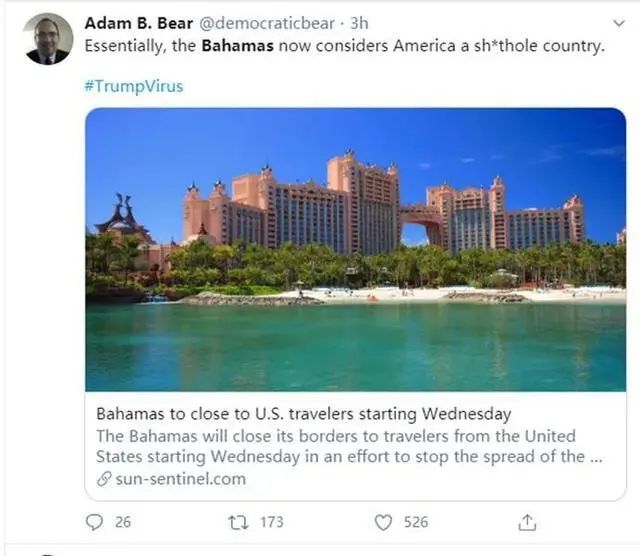Viewport: 640px width, 556px height.
Task: Click the Bahamas resort preview image
Action: (x=355, y=249)
